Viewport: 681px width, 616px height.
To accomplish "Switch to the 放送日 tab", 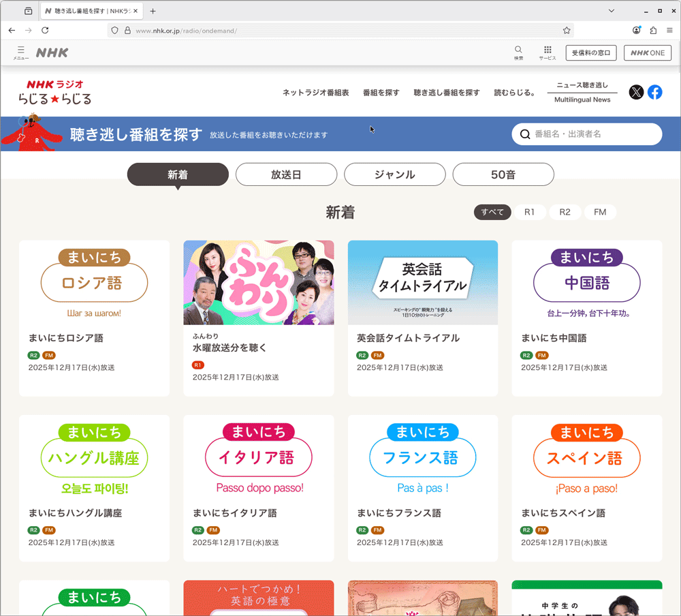I will (286, 174).
